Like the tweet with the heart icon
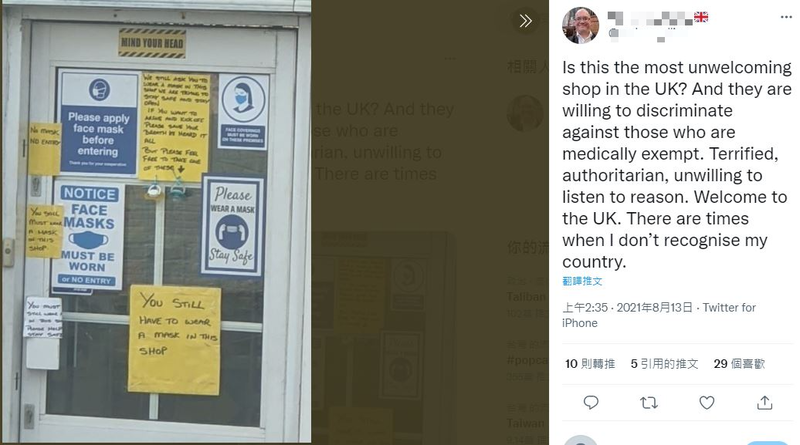Image resolution: width=800 pixels, height=445 pixels. [707, 403]
